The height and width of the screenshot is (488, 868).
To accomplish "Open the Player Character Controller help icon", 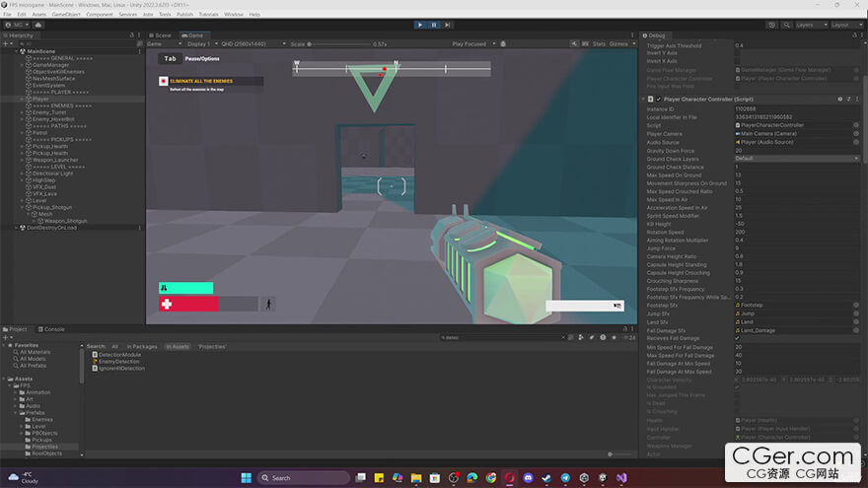I will [839, 100].
